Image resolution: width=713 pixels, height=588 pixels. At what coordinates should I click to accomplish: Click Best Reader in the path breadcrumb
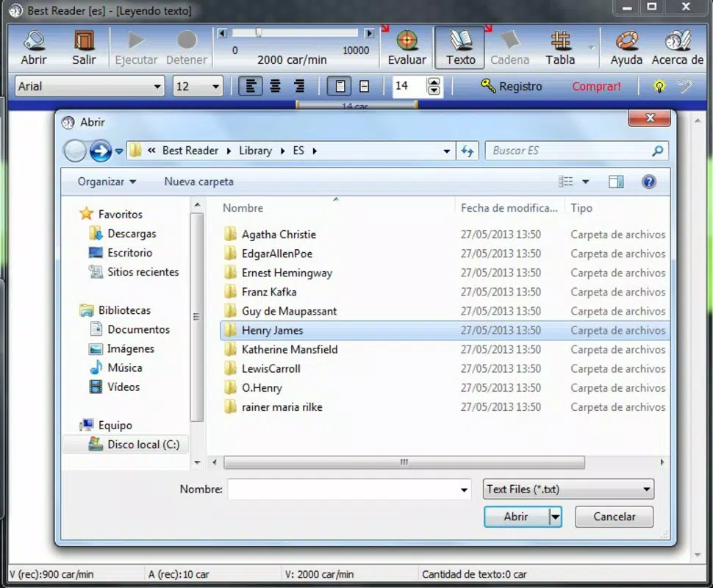pyautogui.click(x=190, y=151)
